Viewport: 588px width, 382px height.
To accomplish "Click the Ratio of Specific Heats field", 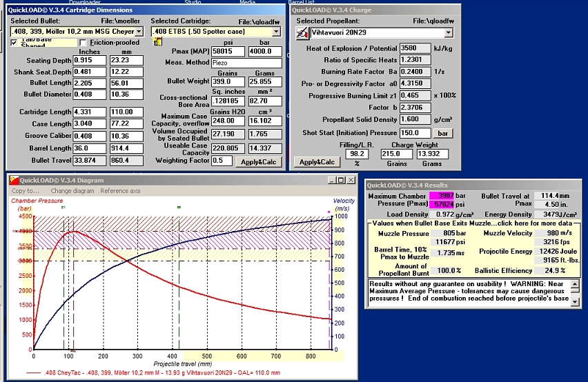I will coord(415,60).
